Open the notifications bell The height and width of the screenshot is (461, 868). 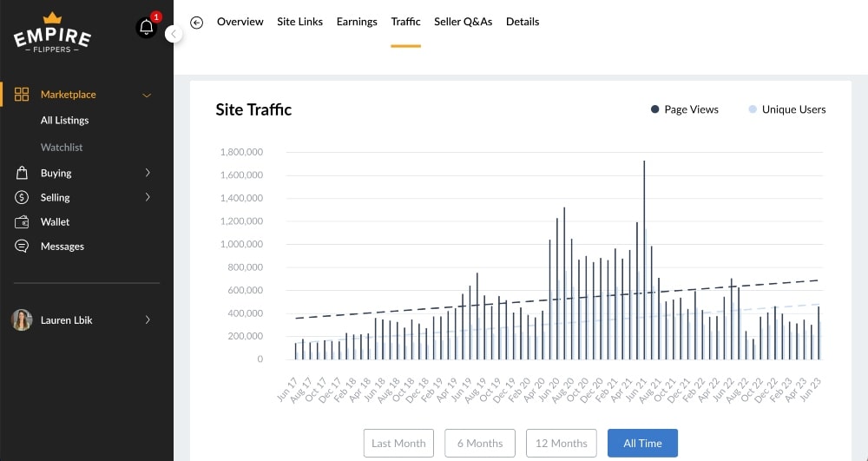click(146, 28)
